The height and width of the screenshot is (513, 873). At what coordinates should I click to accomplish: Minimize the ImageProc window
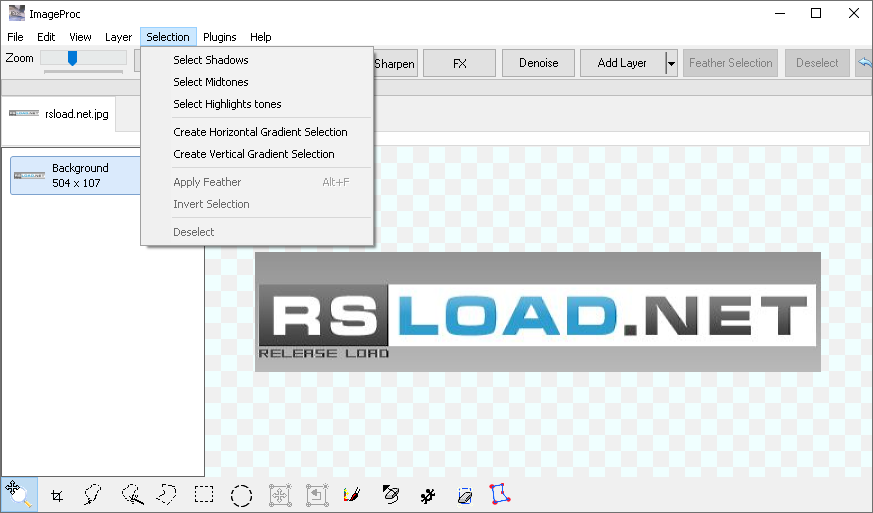(x=779, y=13)
